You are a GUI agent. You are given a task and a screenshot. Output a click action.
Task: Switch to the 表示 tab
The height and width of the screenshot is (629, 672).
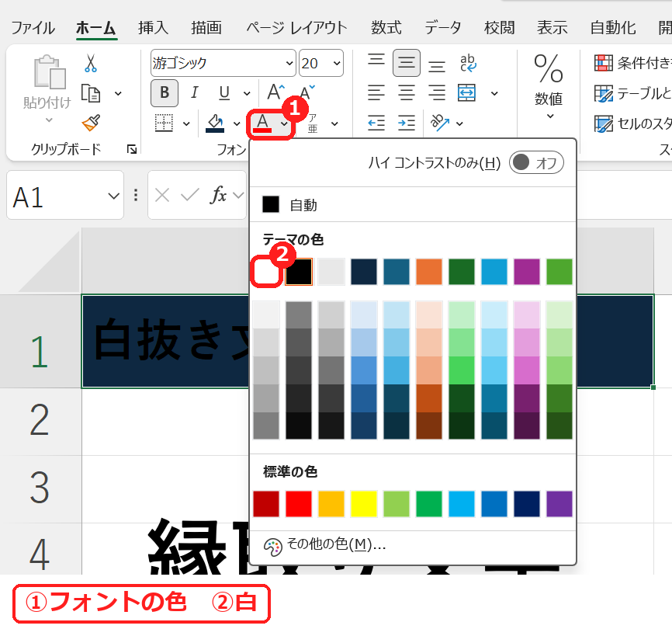(x=552, y=28)
